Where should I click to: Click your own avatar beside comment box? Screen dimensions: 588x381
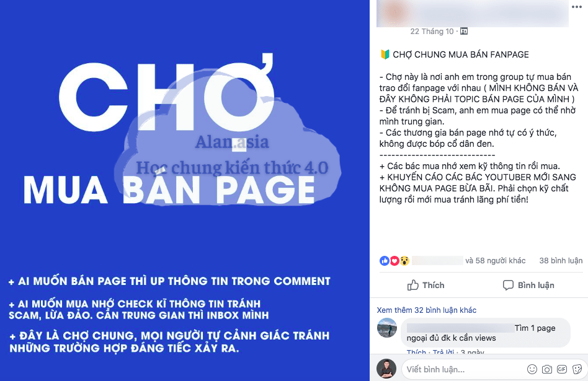pyautogui.click(x=386, y=369)
